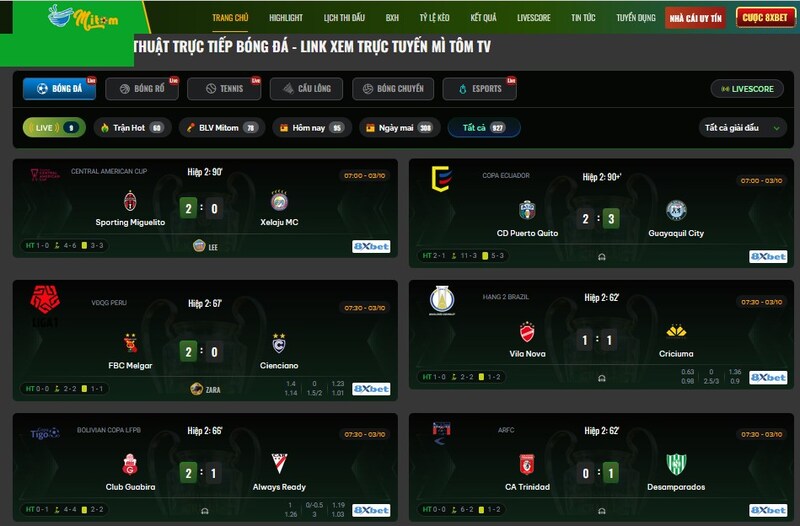Click the Mitom noodle bowl logo

[x=83, y=17]
